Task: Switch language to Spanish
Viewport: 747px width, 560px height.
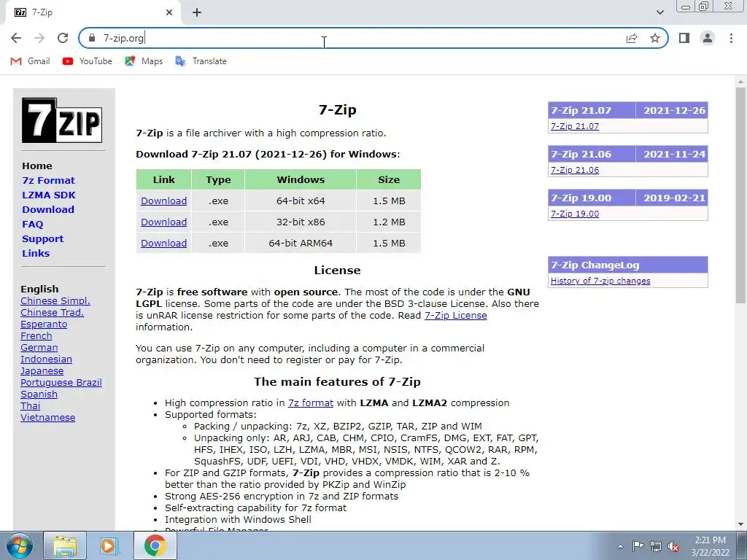Action: tap(39, 394)
